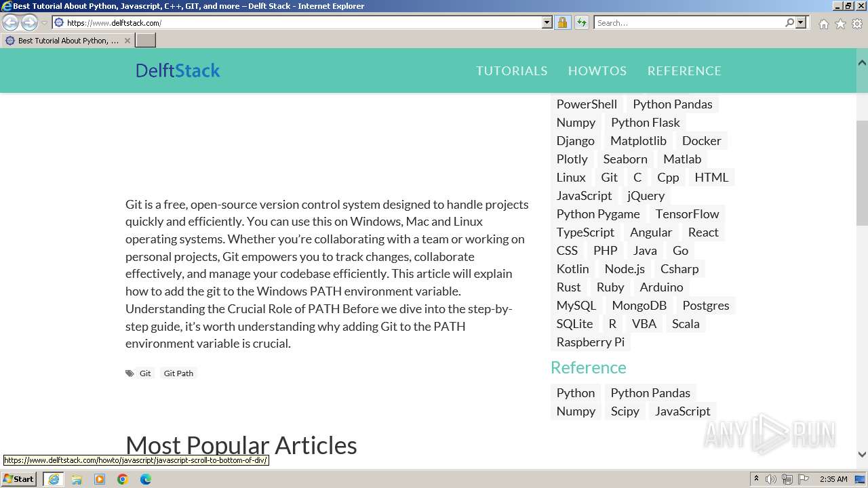Open the Matplotlib howto tag

(638, 140)
